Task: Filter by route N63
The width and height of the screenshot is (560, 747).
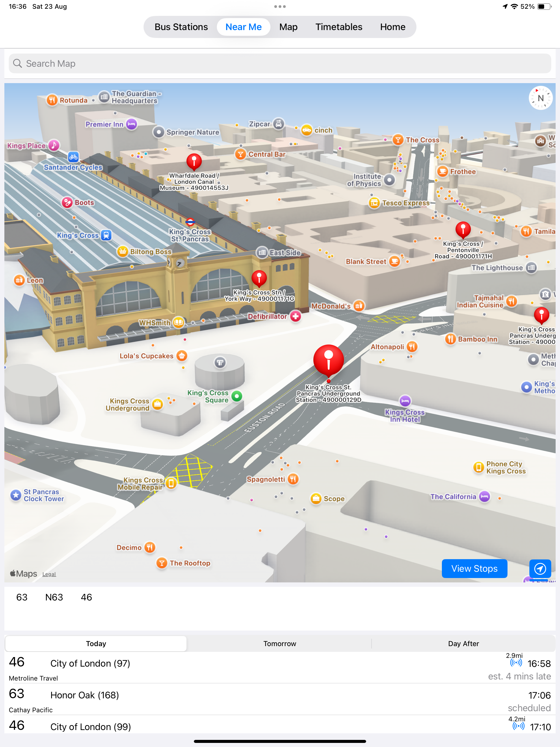Action: click(x=54, y=597)
